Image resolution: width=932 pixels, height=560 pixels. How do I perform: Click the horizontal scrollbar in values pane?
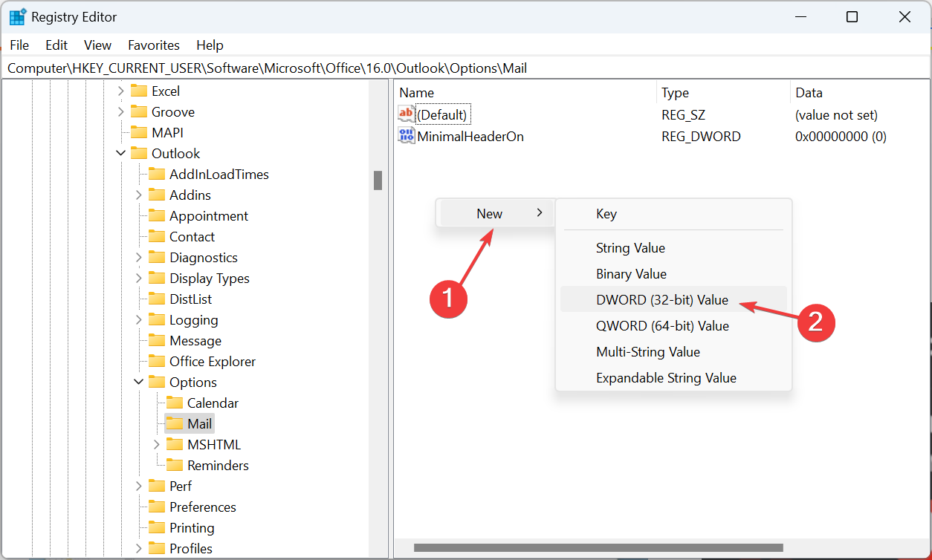[x=598, y=548]
